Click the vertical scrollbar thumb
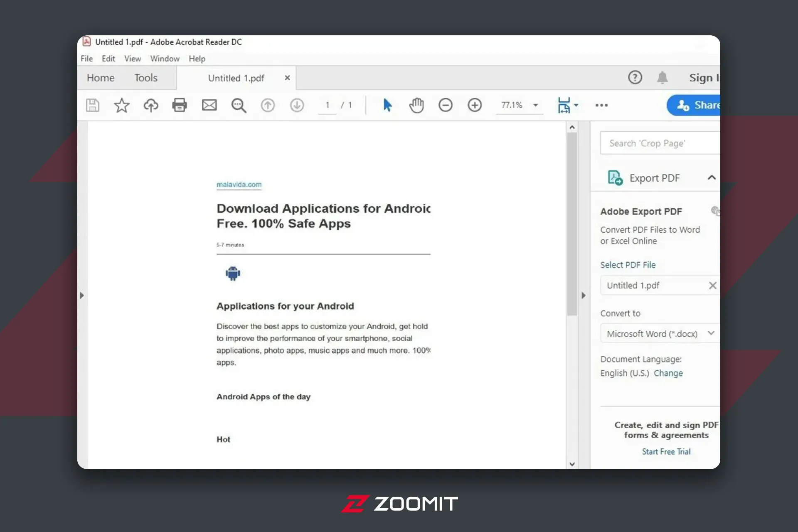This screenshot has width=798, height=532. pos(572,224)
